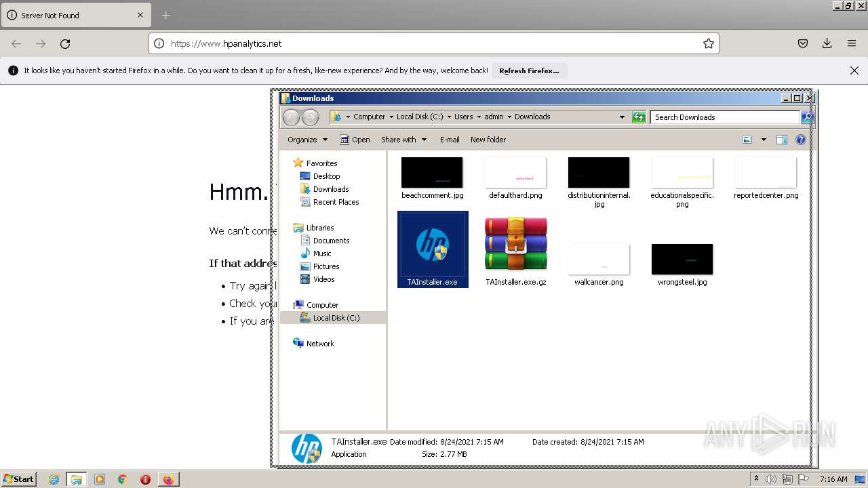Viewport: 868px width, 488px height.
Task: Select beachcomment.jpg thumbnail
Action: click(432, 173)
